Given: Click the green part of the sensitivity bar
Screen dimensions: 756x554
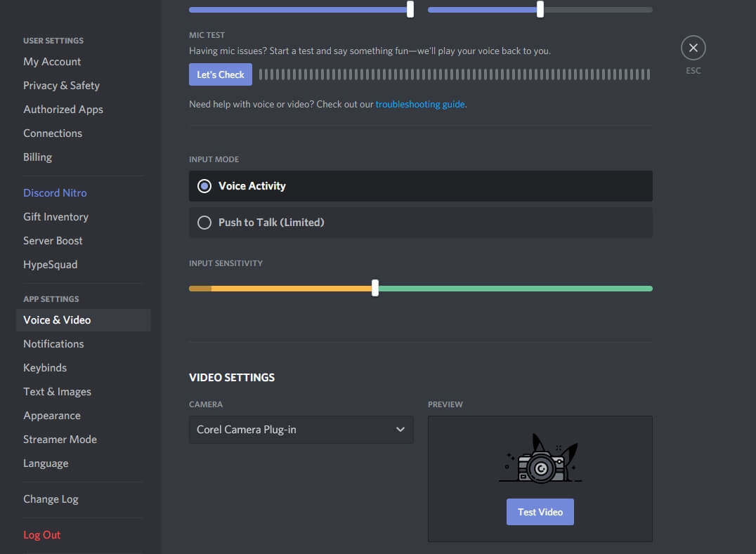Looking at the screenshot, I should 516,289.
